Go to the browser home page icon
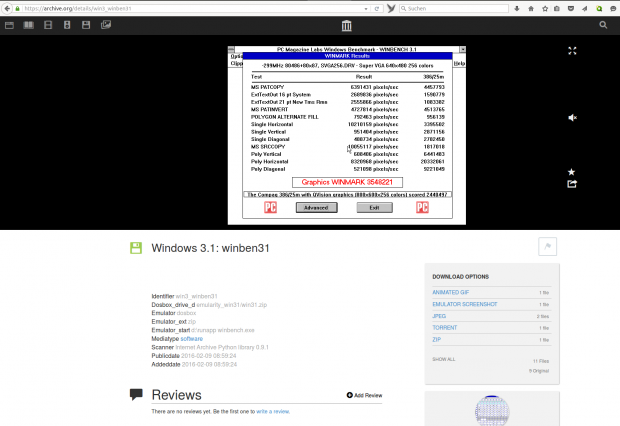 tap(531, 8)
